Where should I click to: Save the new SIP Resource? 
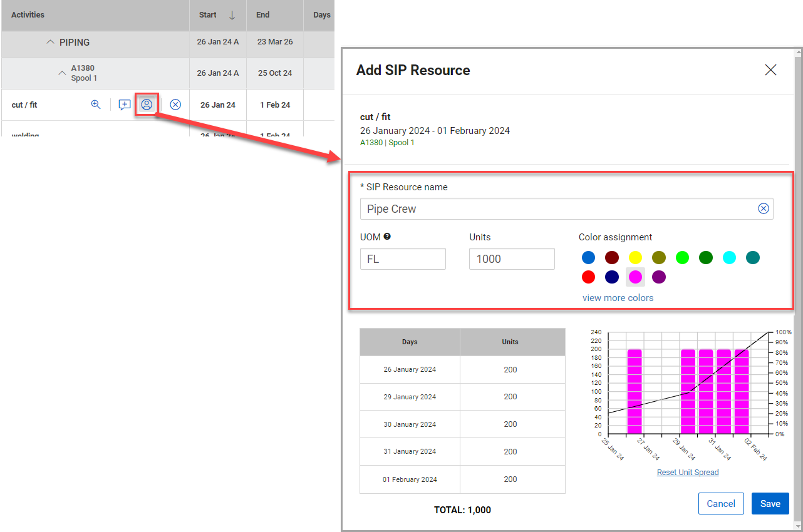coord(770,503)
